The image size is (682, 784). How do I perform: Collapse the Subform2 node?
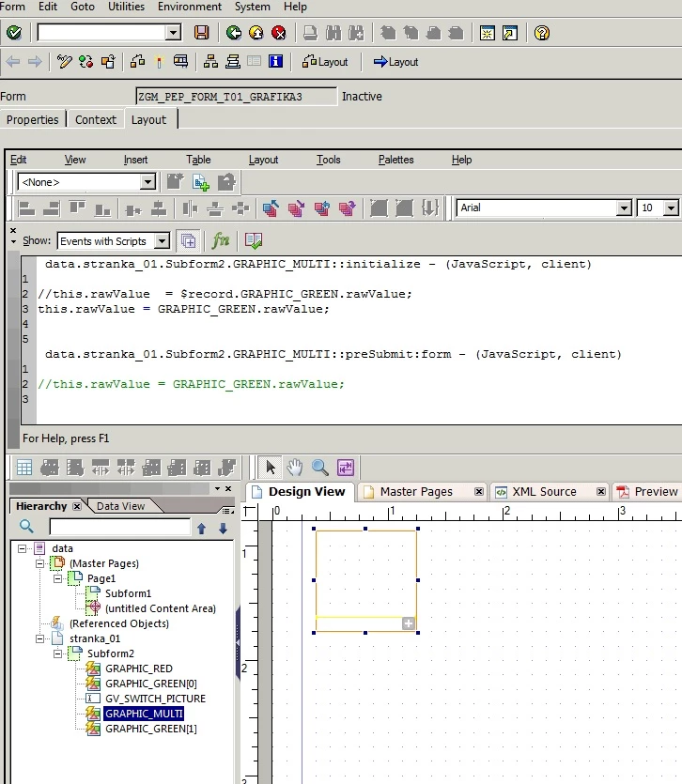pyautogui.click(x=57, y=653)
